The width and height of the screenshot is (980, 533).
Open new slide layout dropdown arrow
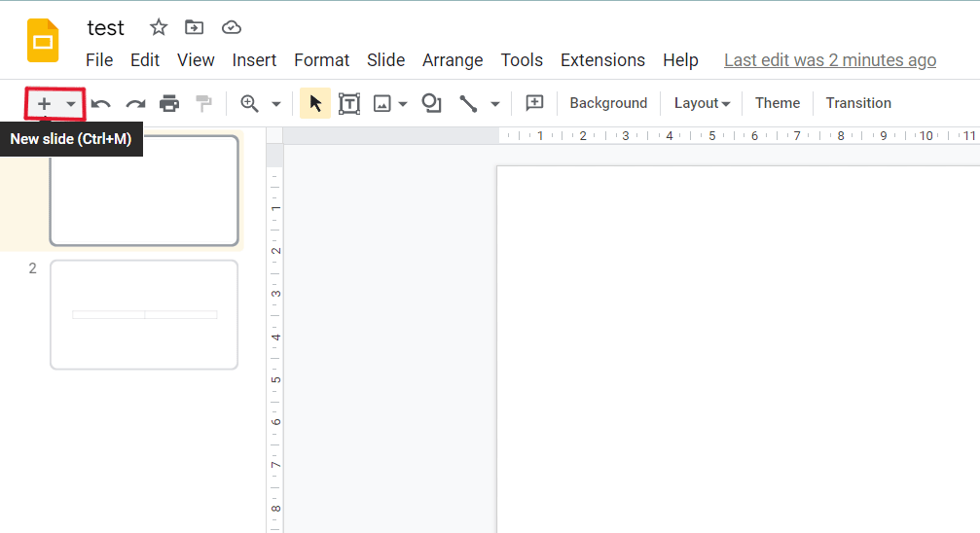(71, 104)
